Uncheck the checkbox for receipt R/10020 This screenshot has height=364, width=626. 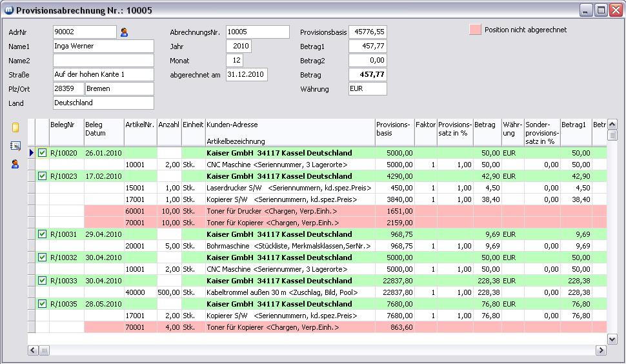(x=43, y=153)
